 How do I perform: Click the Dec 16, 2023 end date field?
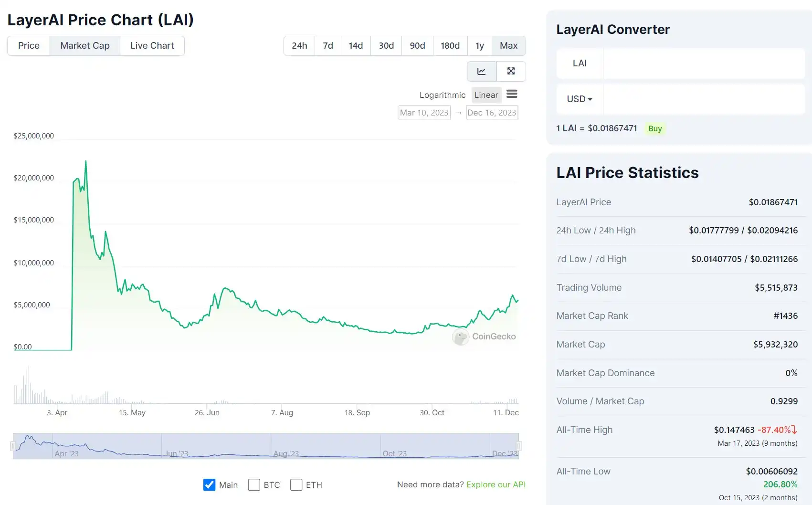492,113
